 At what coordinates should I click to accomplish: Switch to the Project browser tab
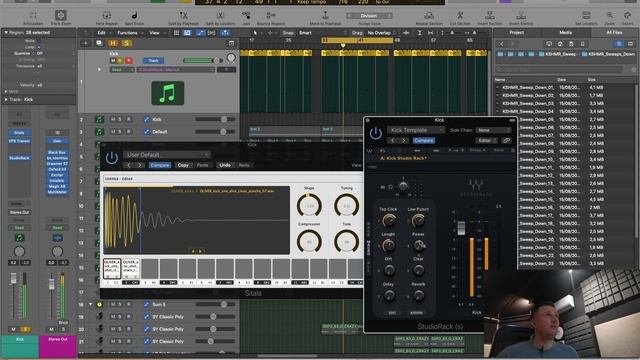point(516,32)
